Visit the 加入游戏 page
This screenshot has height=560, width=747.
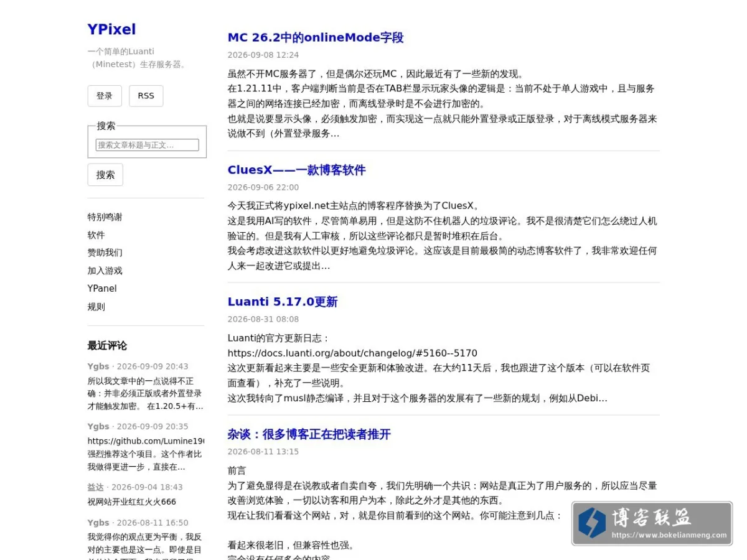[x=105, y=271]
